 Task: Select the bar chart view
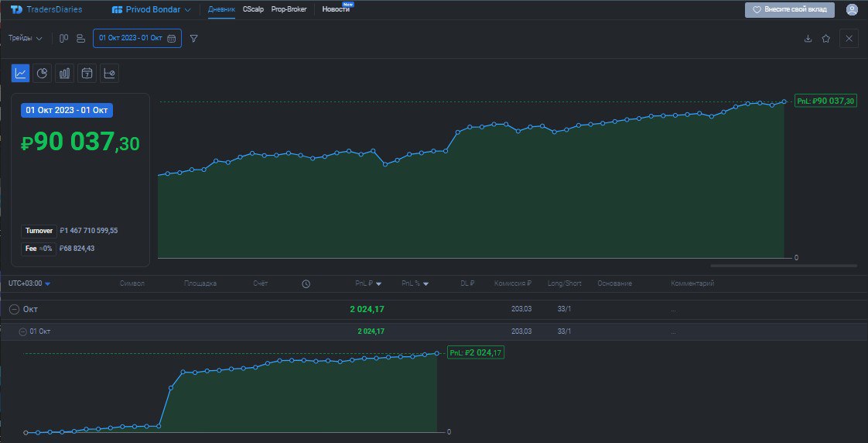(64, 73)
